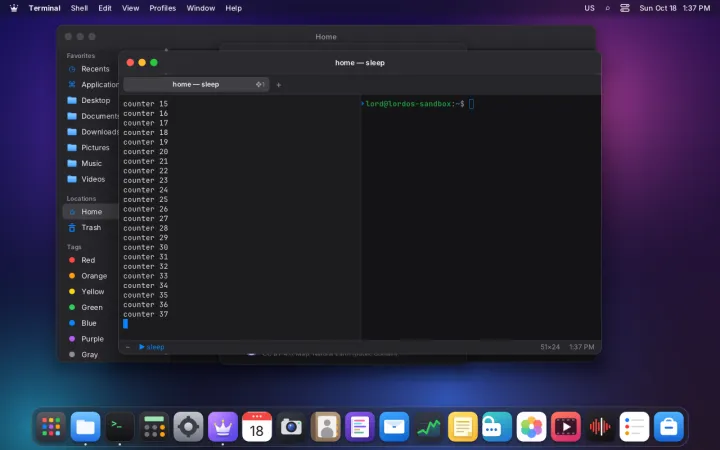Select the Yellow tag in Home window
Screen dimensions: 720x450
pyautogui.click(x=91, y=292)
